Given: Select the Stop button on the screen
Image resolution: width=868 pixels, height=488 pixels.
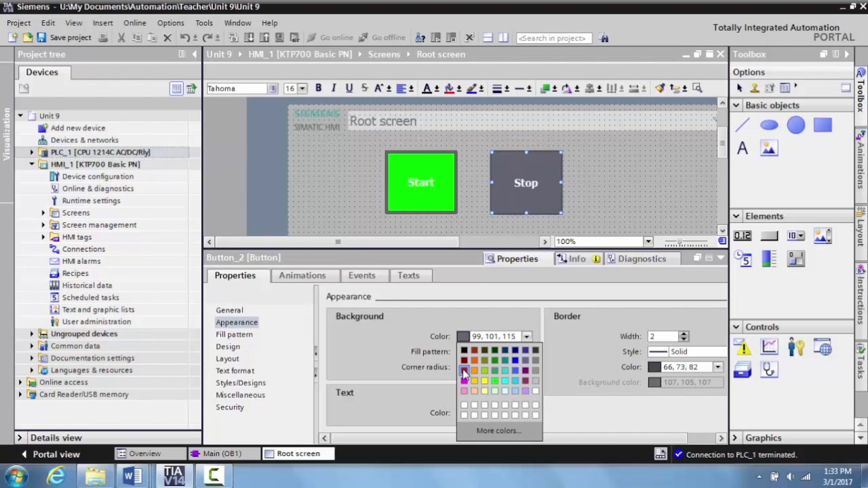Looking at the screenshot, I should (x=526, y=183).
